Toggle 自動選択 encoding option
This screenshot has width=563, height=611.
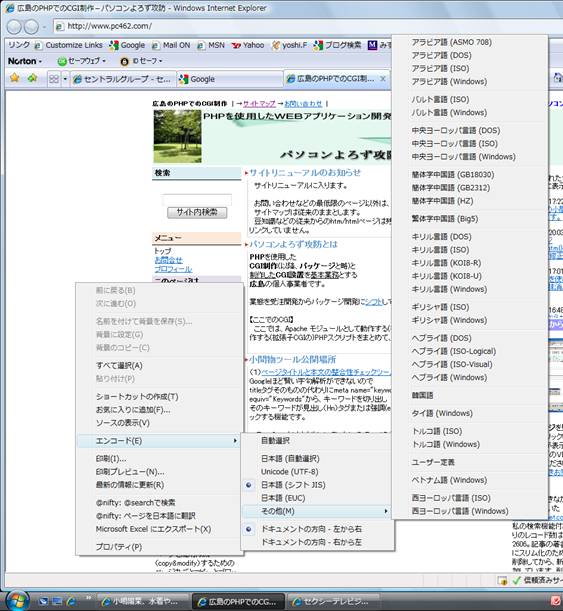pos(317,441)
